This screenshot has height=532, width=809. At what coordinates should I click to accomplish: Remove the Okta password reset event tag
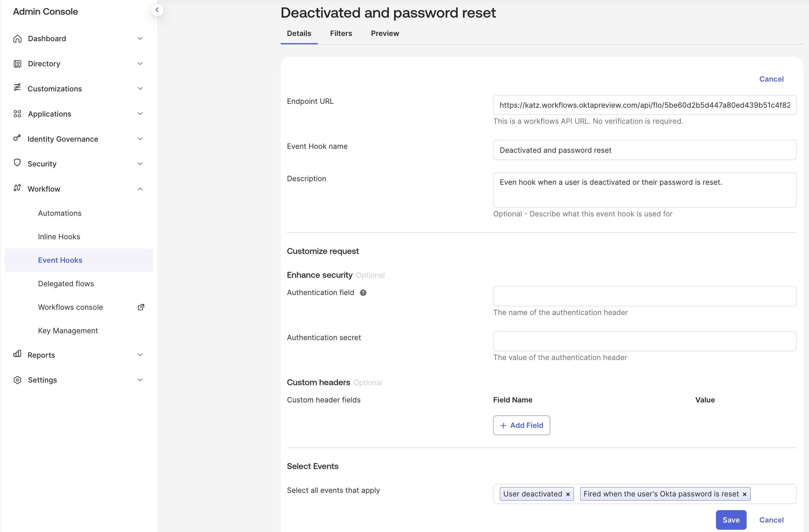point(744,494)
